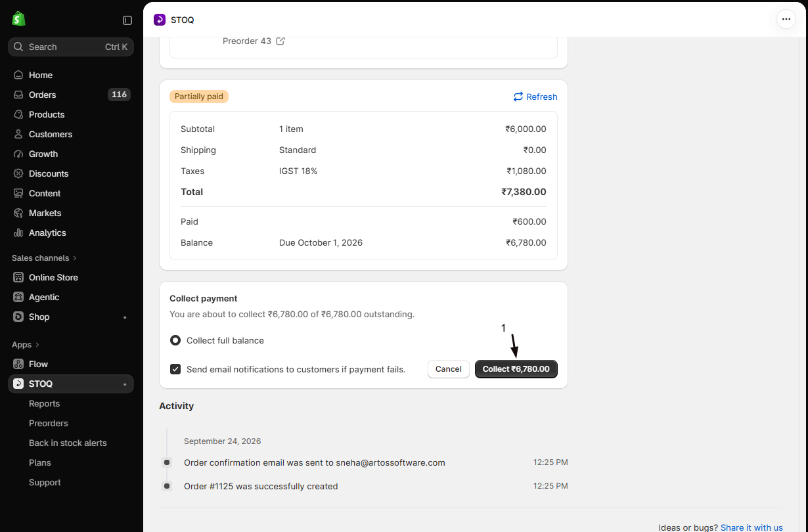Select Collect full balance radio option
Image resolution: width=808 pixels, height=532 pixels.
(x=175, y=340)
